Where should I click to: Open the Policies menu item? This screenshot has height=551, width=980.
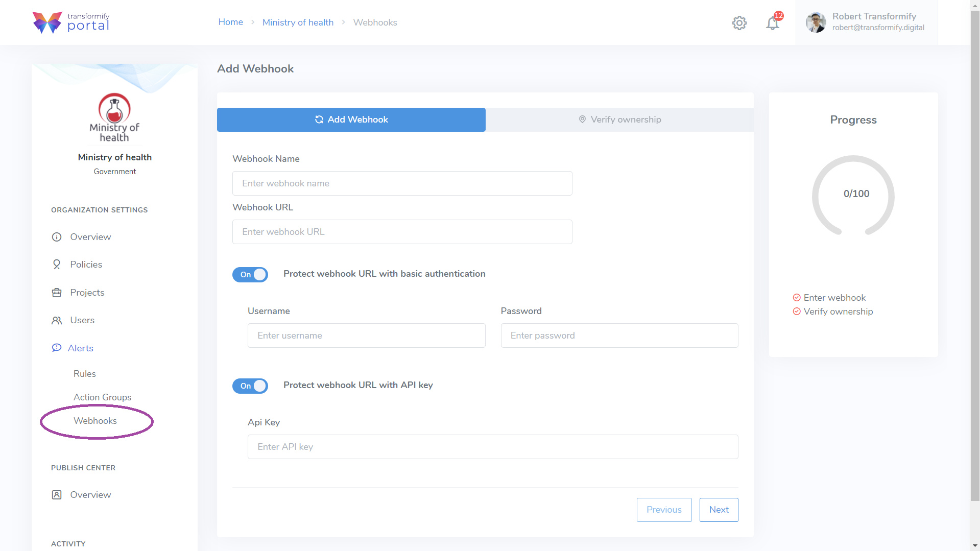coord(86,265)
